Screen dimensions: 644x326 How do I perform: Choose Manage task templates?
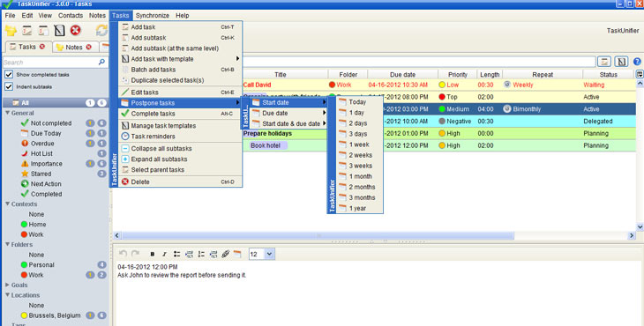(x=180, y=125)
